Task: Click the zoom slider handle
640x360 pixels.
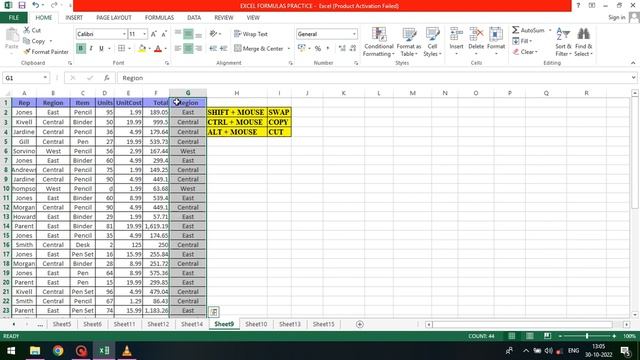Action: point(587,336)
